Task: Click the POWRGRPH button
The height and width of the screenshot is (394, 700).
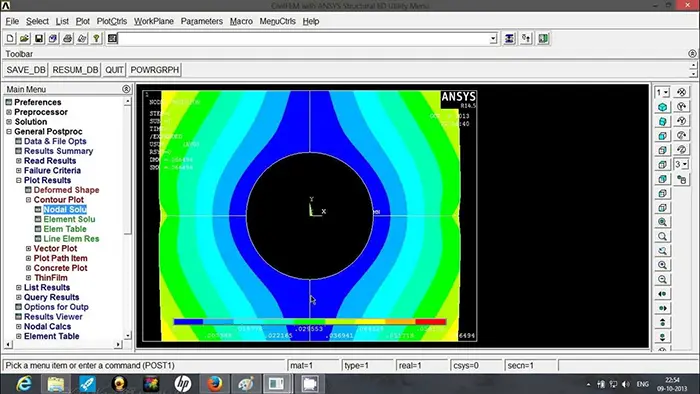Action: pos(154,70)
